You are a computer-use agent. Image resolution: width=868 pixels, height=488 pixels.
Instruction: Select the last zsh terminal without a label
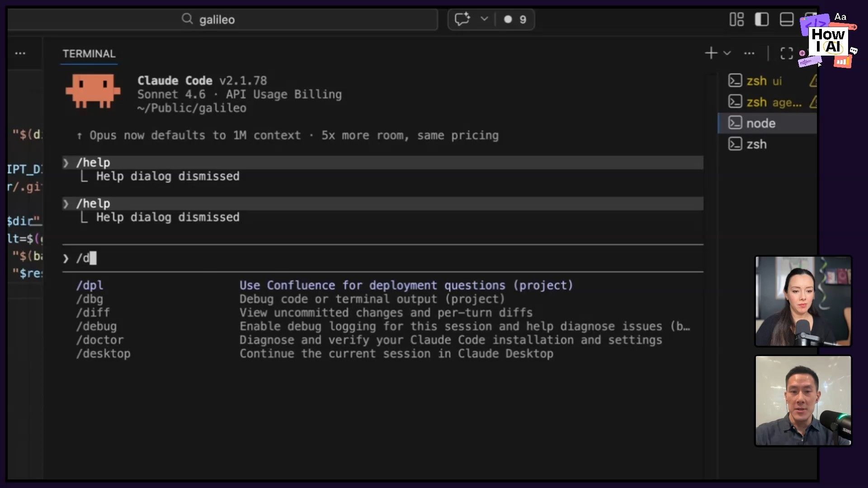pyautogui.click(x=768, y=144)
